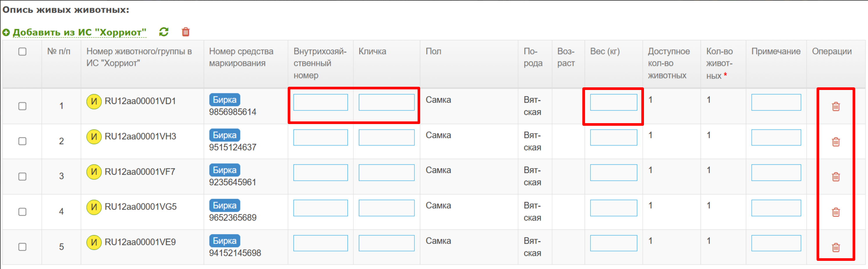The image size is (868, 269).
Task: Click the refresh icon next to Добавить link
Action: point(164,32)
